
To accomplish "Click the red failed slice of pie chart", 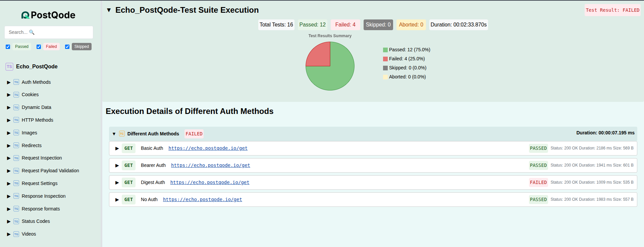I will [320, 56].
